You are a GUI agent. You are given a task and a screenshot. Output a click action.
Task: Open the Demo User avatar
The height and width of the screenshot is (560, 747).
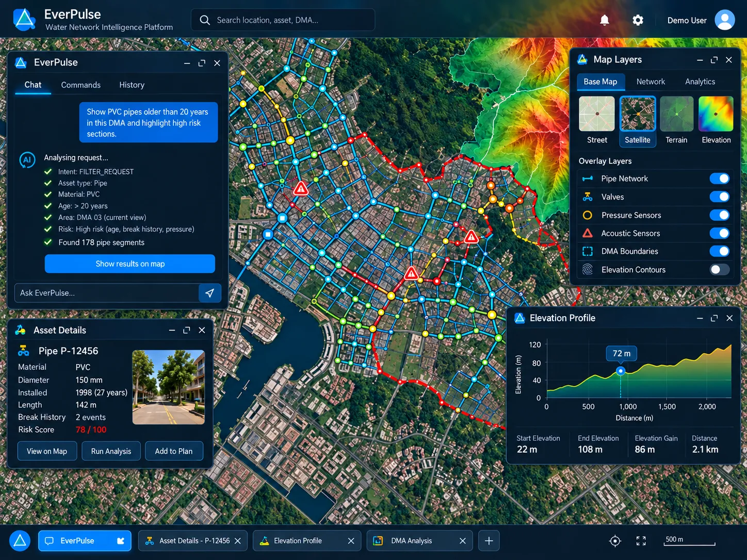tap(724, 20)
